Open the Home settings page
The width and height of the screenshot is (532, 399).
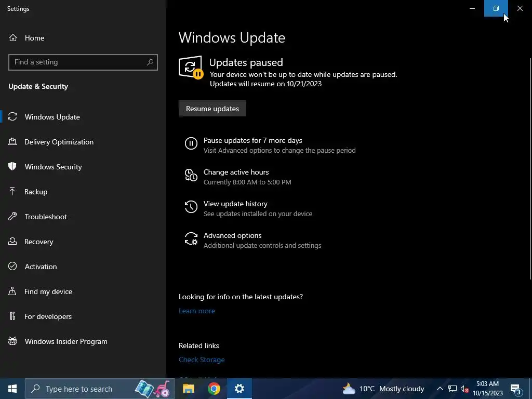click(83, 38)
